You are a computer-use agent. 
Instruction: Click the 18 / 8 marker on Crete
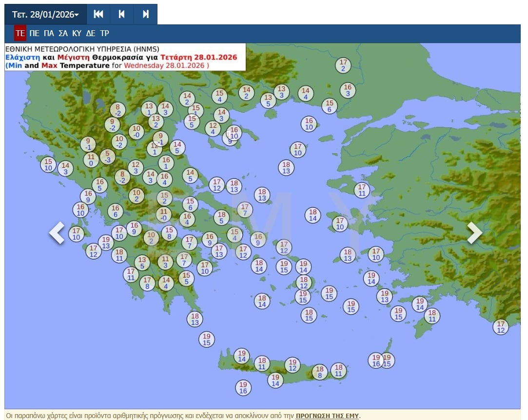tap(320, 372)
